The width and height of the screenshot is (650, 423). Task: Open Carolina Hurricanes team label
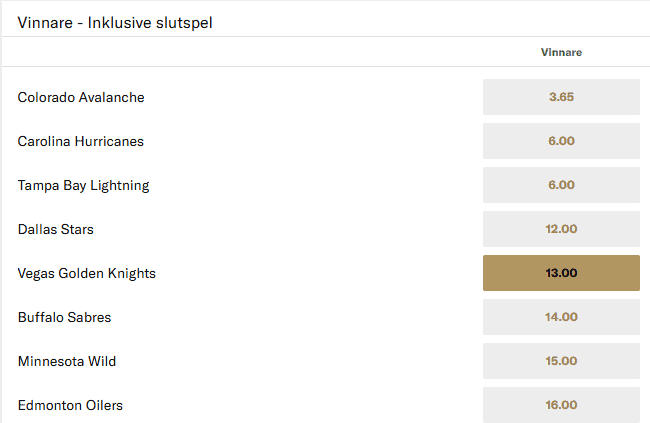click(81, 141)
